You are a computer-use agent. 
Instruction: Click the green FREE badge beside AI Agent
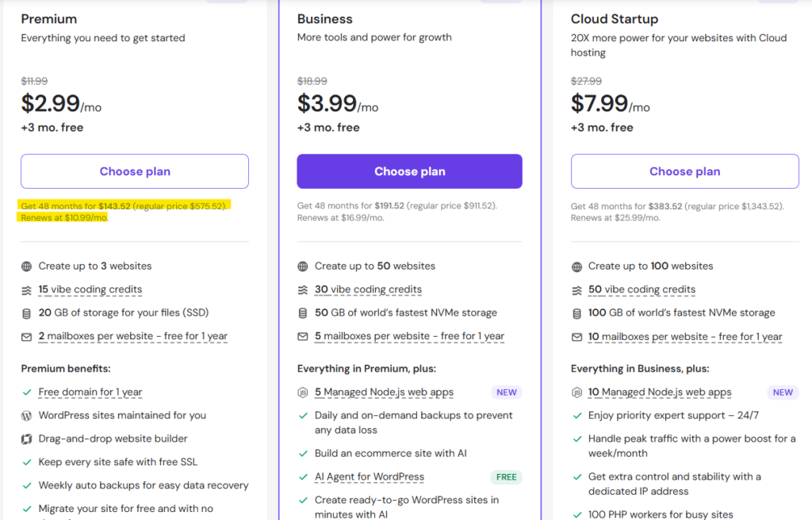click(505, 476)
